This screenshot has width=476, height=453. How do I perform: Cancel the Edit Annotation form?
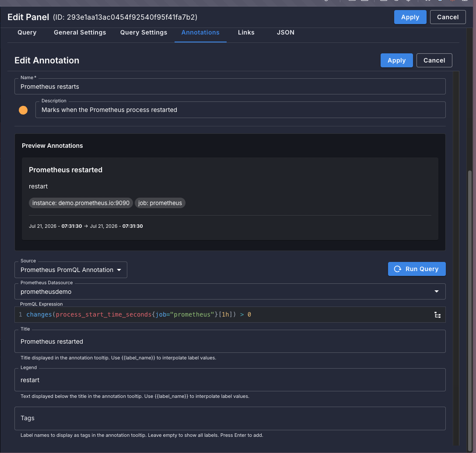tap(434, 60)
